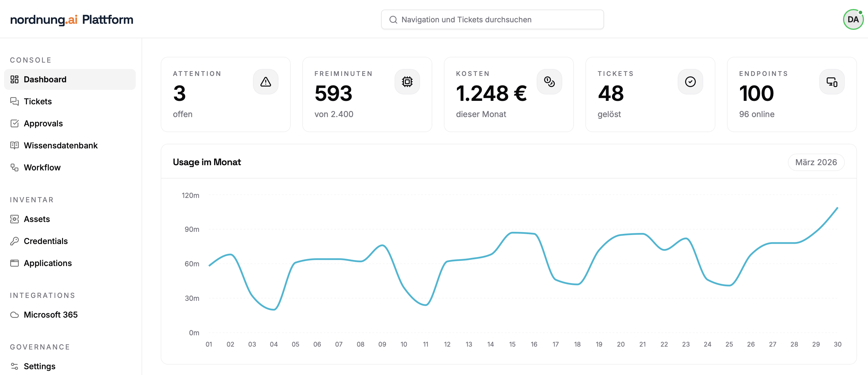Click the CPU chip icon on Freiminuten card
868x375 pixels.
tap(407, 82)
